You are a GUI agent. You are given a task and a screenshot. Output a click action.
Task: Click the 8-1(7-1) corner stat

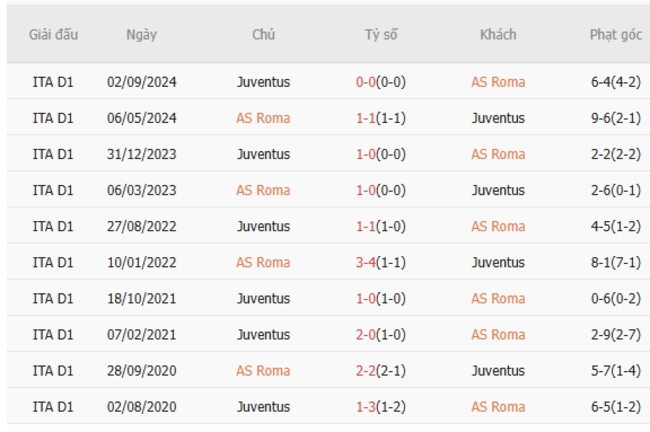point(615,262)
